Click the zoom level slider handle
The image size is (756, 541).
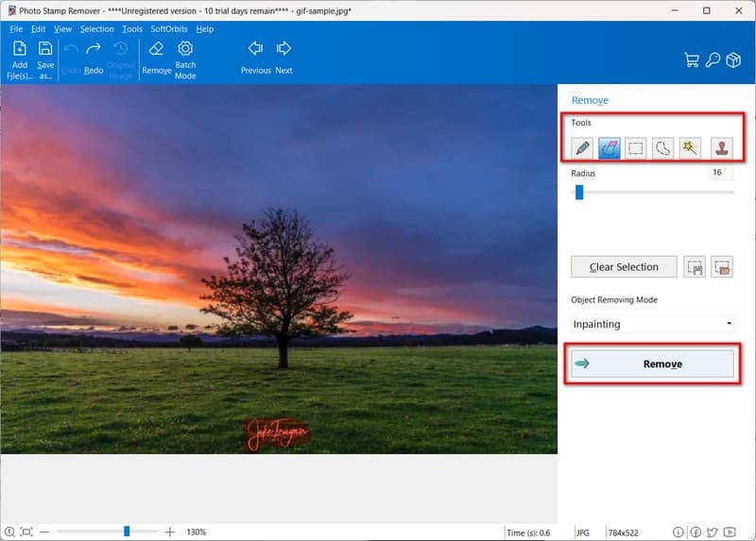click(127, 531)
